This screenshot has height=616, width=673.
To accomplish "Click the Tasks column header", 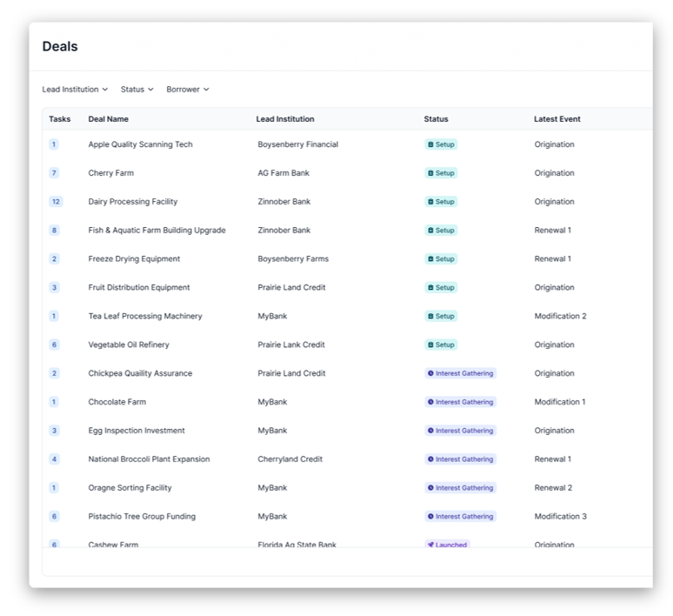I will (60, 119).
